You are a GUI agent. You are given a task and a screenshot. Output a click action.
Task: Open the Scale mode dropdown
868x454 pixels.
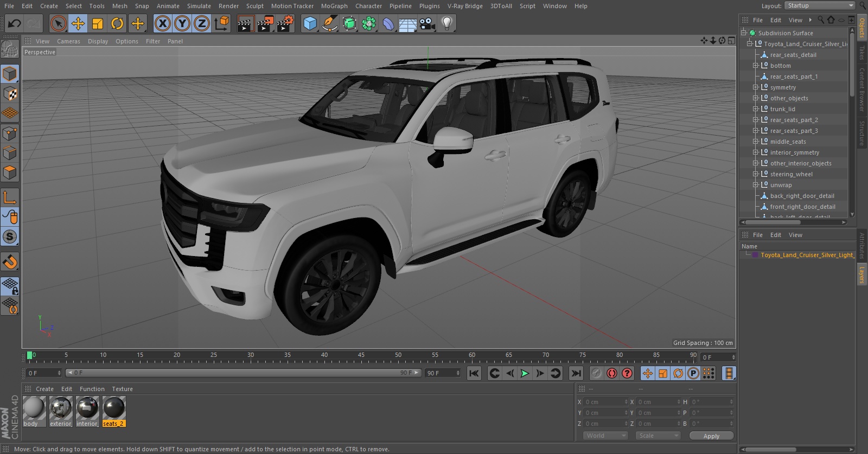point(658,436)
